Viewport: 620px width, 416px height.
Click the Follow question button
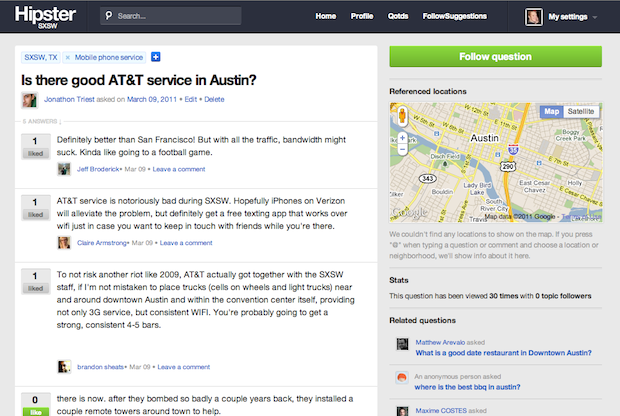[x=495, y=57]
